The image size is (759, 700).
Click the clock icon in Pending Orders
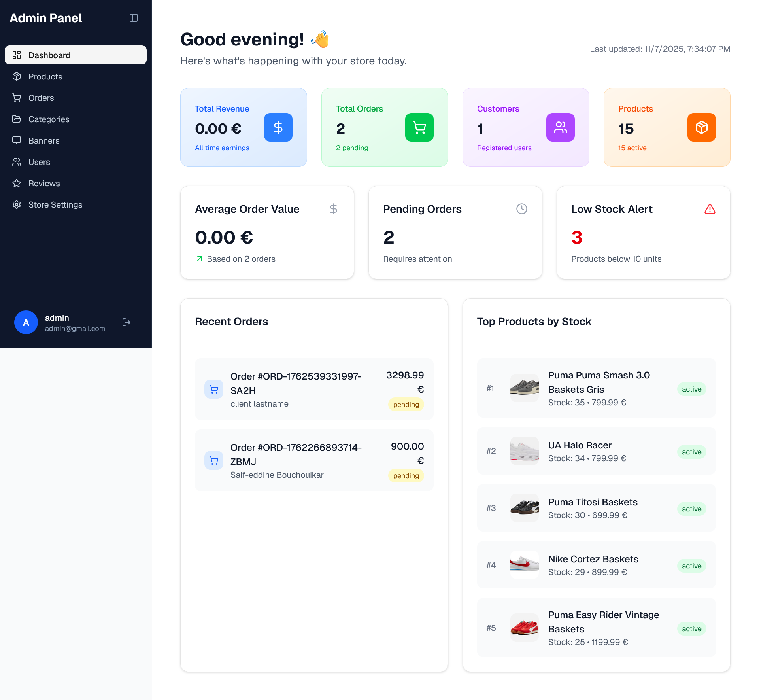pos(522,209)
